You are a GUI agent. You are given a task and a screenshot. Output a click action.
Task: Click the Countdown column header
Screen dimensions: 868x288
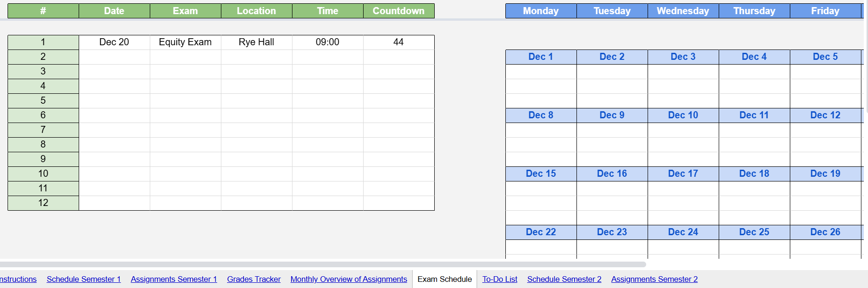(398, 11)
